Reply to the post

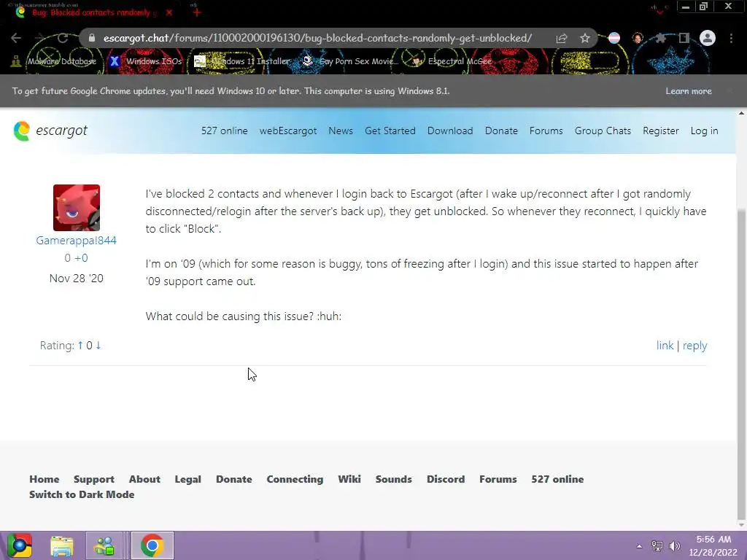tap(694, 345)
